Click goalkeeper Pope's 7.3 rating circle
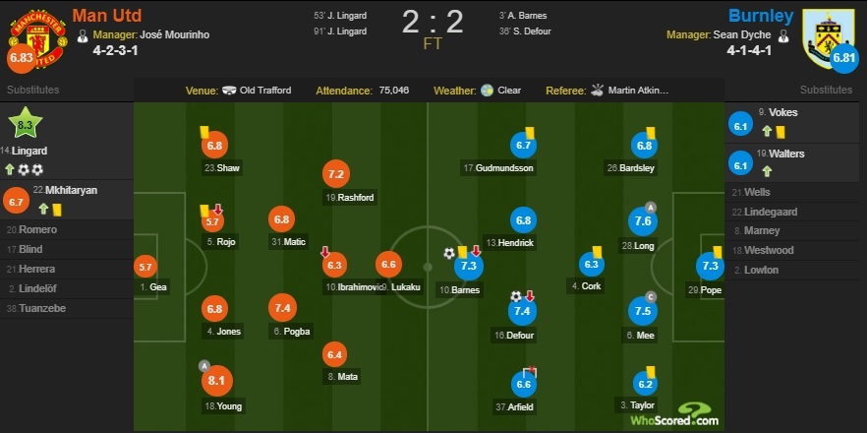This screenshot has width=868, height=433. point(710,266)
